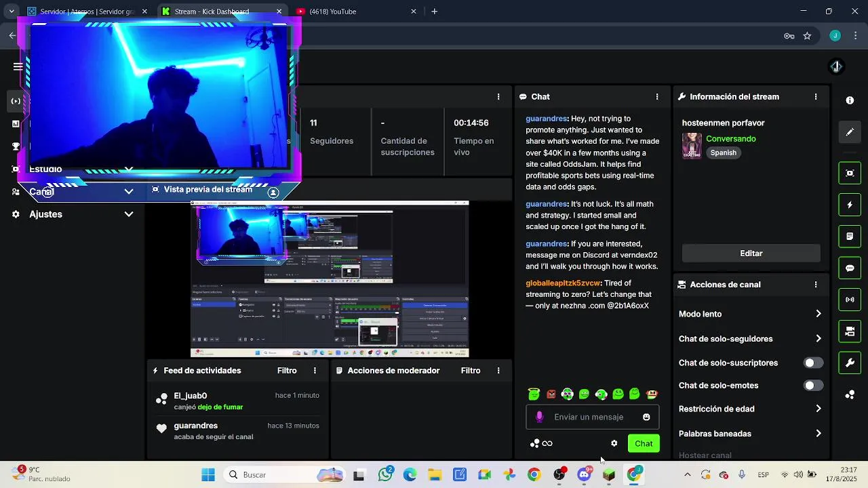Image resolution: width=868 pixels, height=488 pixels.
Task: Click the Spanish language tag
Action: point(724,153)
